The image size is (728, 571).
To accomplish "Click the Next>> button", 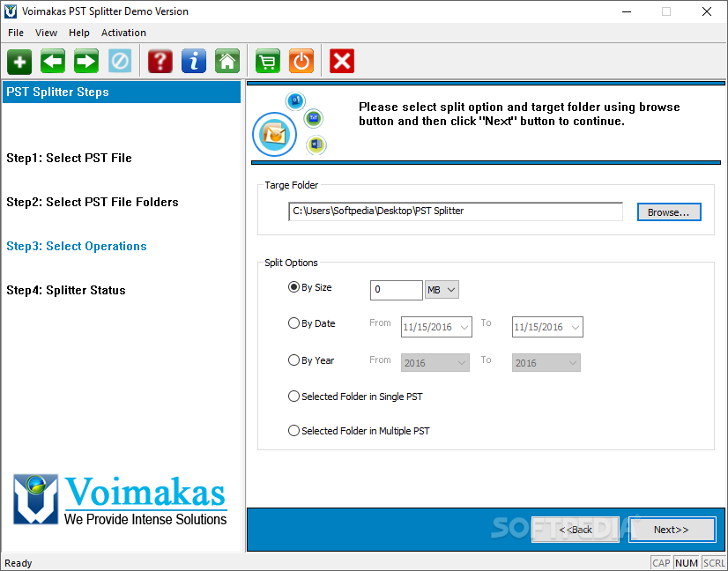I will [x=672, y=530].
